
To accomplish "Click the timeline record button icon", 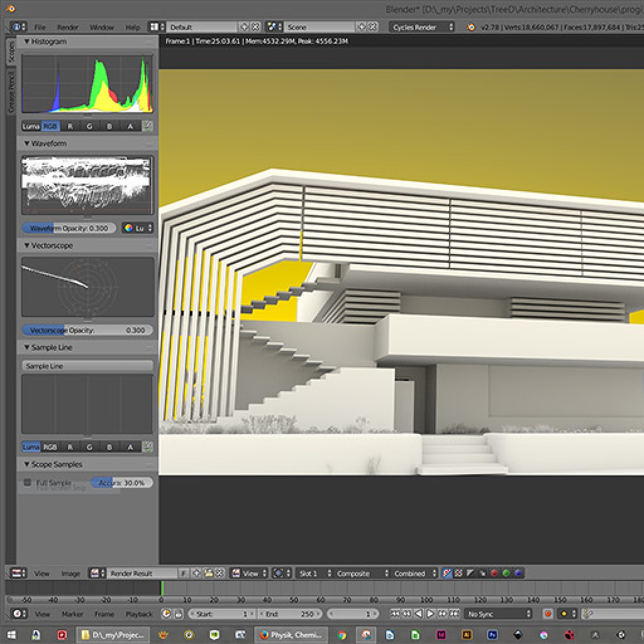I will point(548,614).
